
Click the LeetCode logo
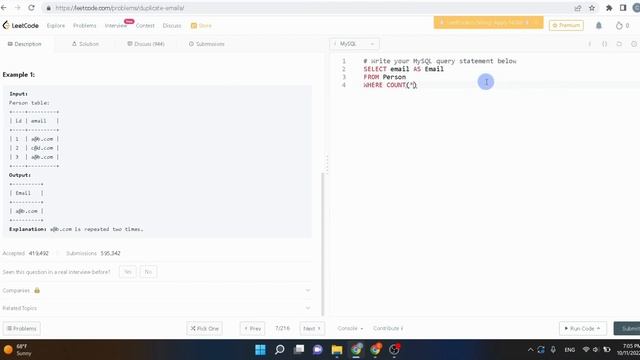pyautogui.click(x=20, y=25)
